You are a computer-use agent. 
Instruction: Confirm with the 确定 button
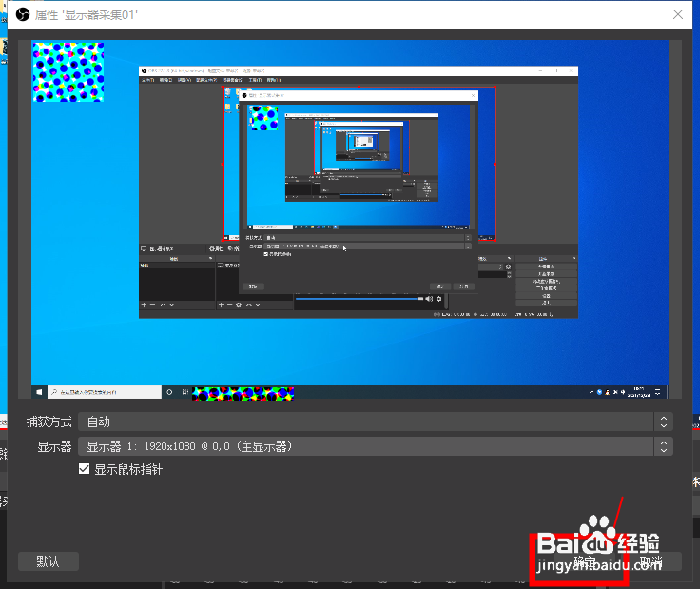click(584, 561)
